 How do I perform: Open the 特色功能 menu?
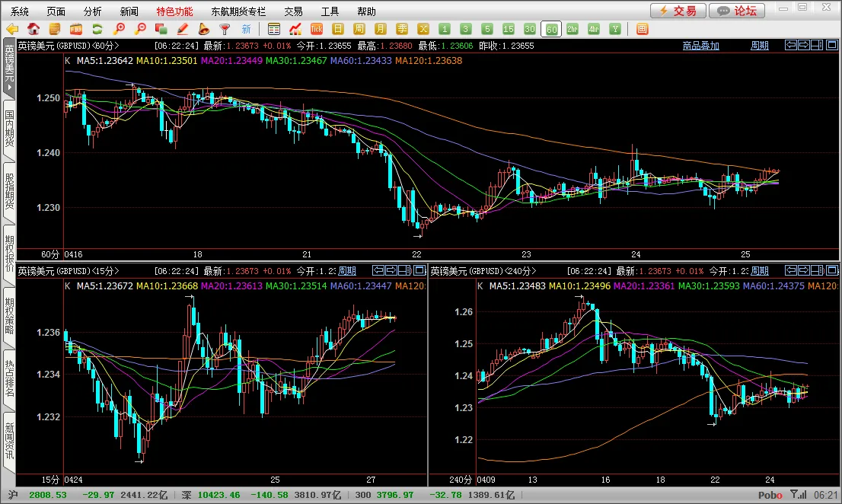point(174,11)
